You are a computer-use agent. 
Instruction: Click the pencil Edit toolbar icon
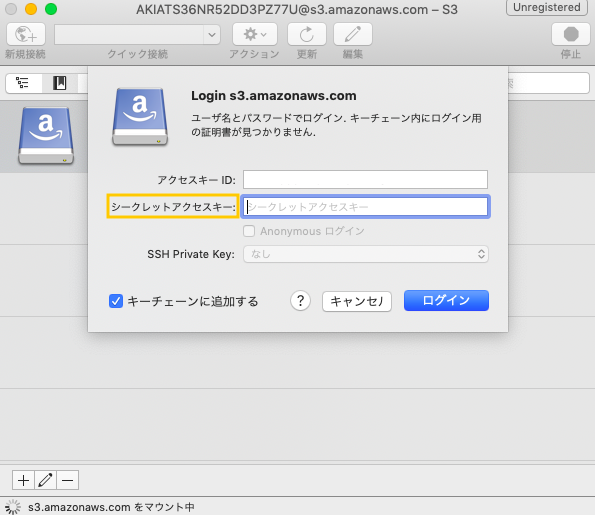point(353,34)
